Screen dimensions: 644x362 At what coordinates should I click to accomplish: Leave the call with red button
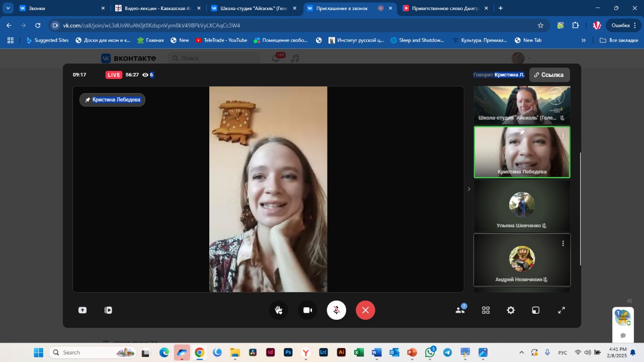(365, 310)
